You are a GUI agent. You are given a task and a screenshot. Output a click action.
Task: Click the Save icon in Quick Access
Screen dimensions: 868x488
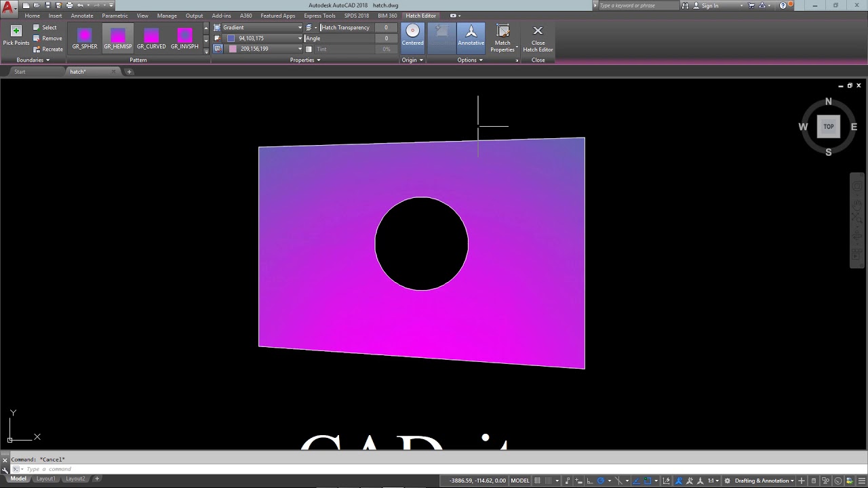pos(47,5)
